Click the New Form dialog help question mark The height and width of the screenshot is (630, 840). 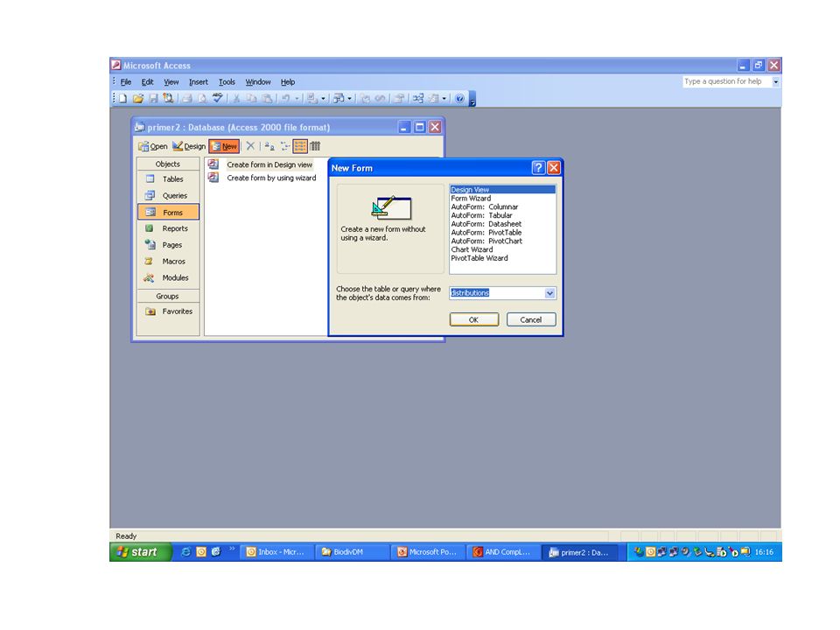538,168
